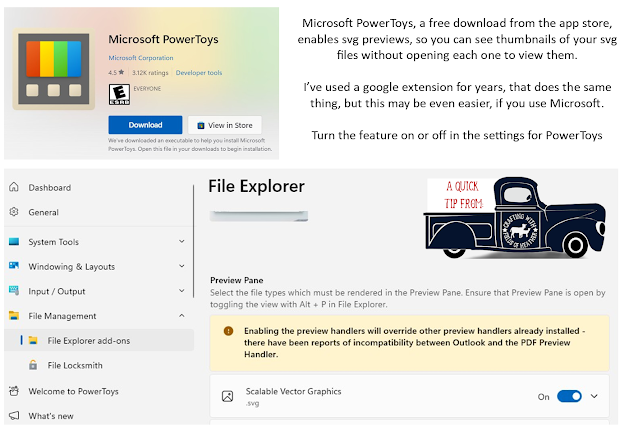Expand the System Tools section
Screen dimensions: 629x426
click(x=181, y=241)
